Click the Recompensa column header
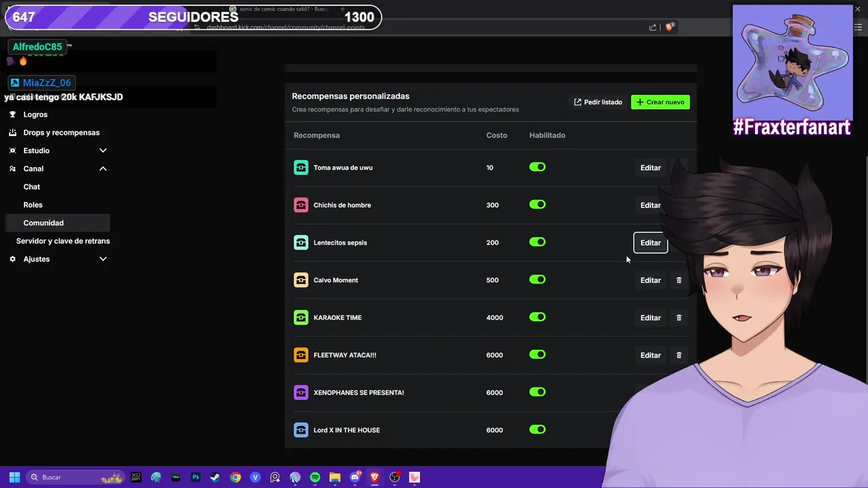868x488 pixels. [317, 135]
